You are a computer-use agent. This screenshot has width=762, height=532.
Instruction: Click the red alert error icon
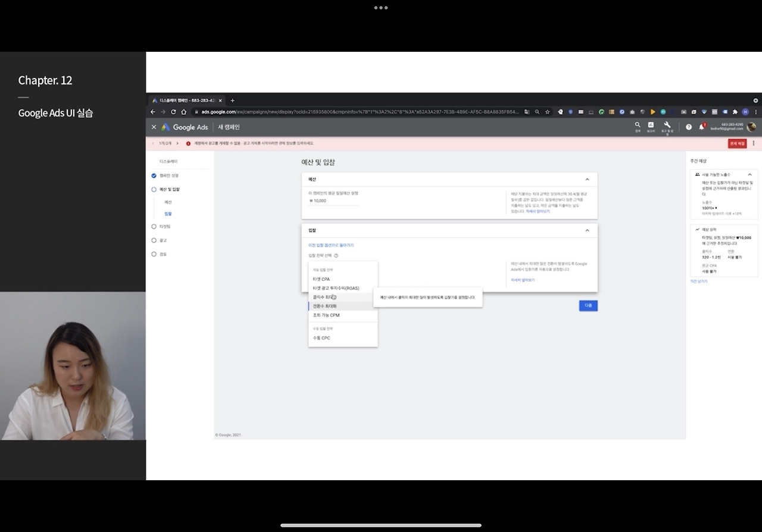[188, 143]
